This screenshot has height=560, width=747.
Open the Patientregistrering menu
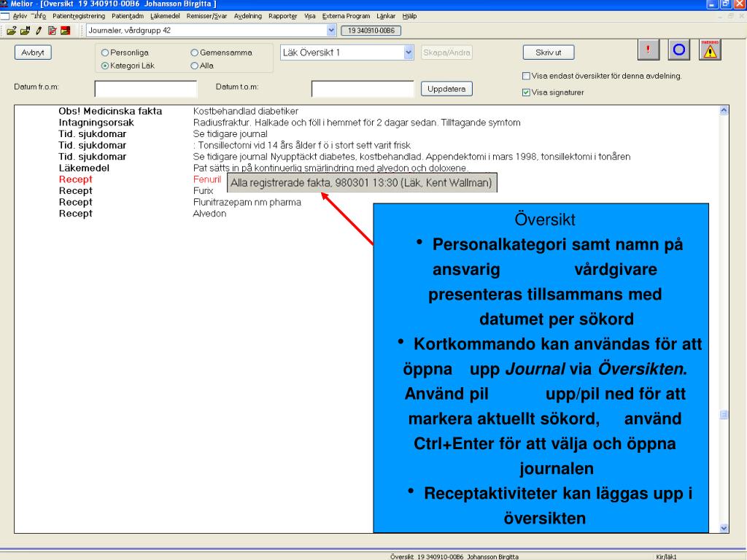coord(79,16)
